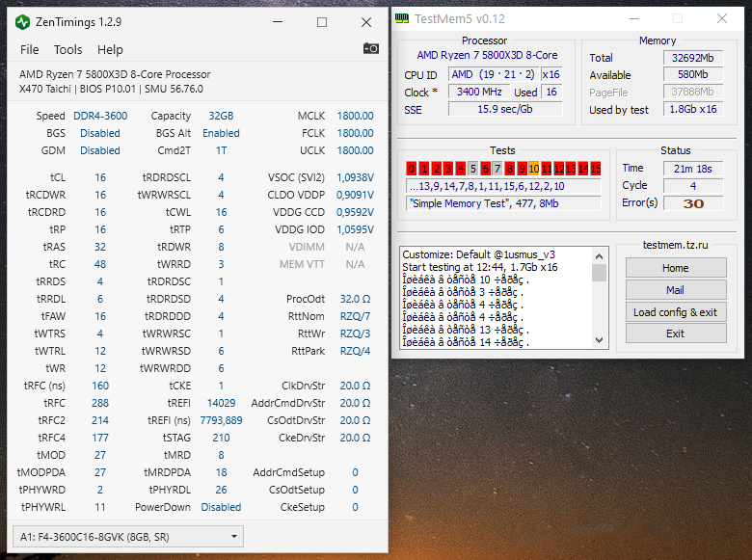
Task: Click the log scroll down arrow
Action: [x=599, y=340]
